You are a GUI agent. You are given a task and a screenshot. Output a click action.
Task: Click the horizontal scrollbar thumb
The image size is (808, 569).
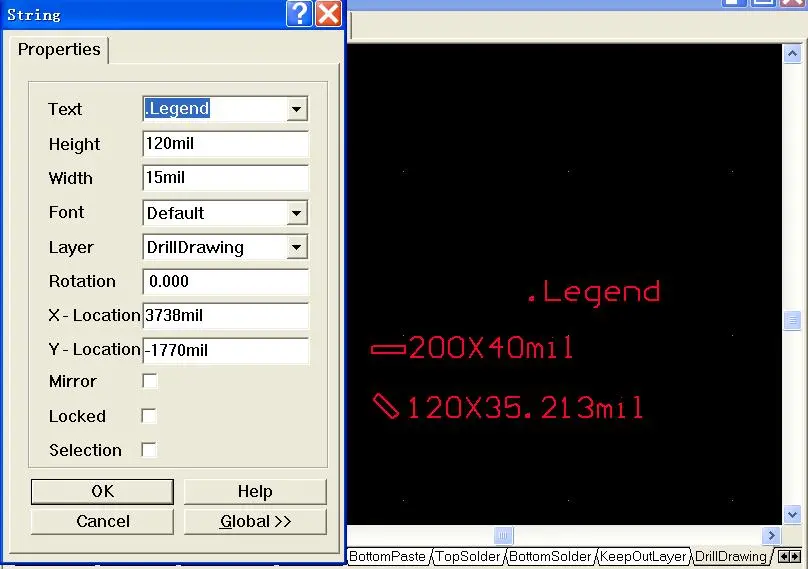pos(503,535)
